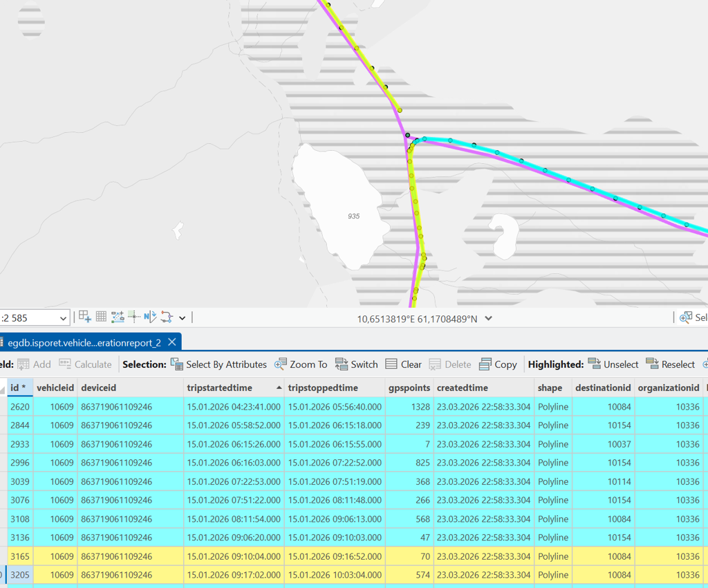The image size is (708, 588).
Task: Reselect highlighted records
Action: click(x=670, y=365)
